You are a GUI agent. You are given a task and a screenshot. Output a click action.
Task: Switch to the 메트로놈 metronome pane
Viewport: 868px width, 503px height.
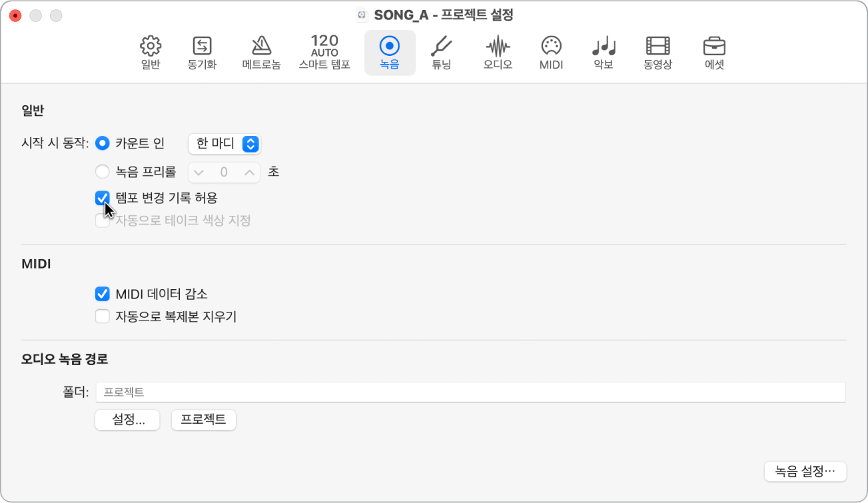[x=261, y=53]
